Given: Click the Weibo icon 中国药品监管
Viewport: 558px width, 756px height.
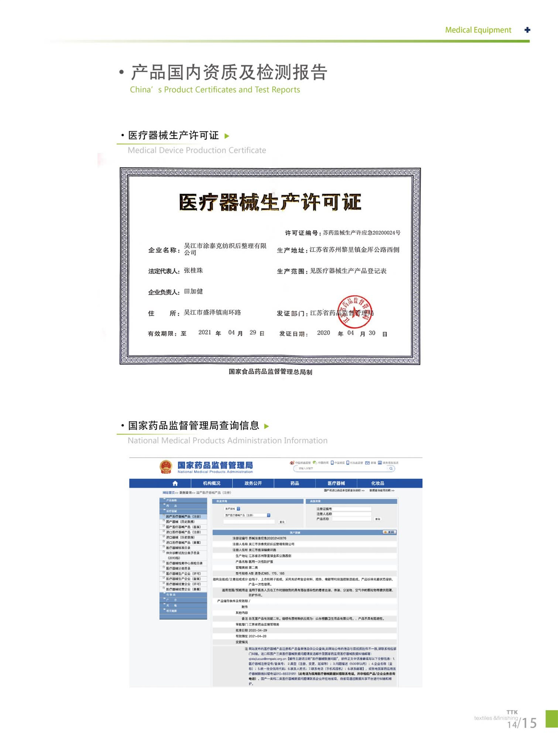Looking at the screenshot, I should click(x=292, y=463).
